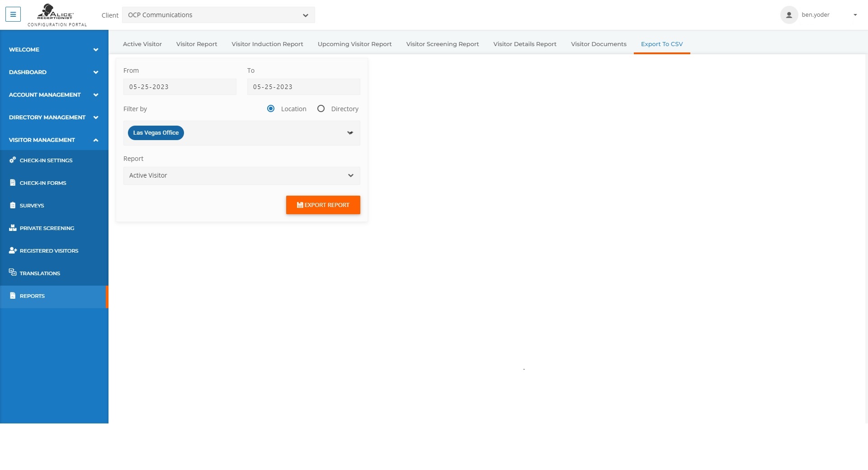Screen dimensions: 868x470
Task: Click the user avatar icon
Action: point(789,15)
